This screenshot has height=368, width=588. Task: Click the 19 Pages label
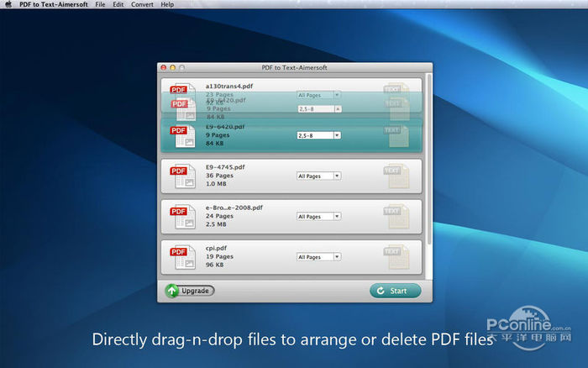click(219, 256)
